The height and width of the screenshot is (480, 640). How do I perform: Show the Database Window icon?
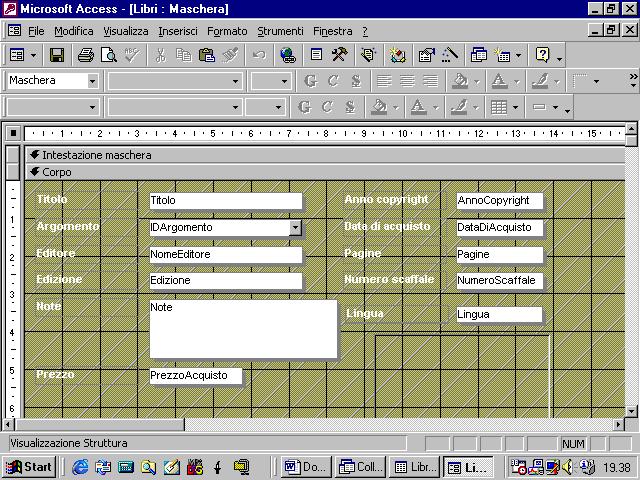[478, 55]
